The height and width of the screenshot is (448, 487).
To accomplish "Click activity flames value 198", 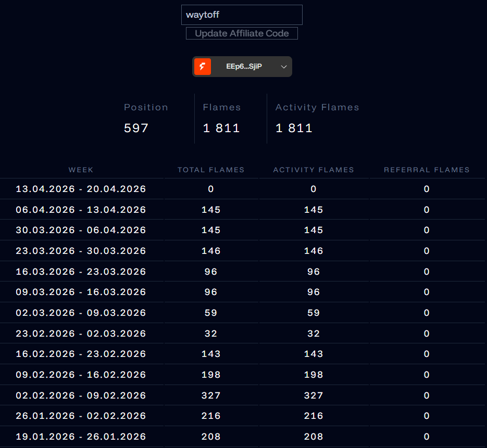I will (314, 375).
